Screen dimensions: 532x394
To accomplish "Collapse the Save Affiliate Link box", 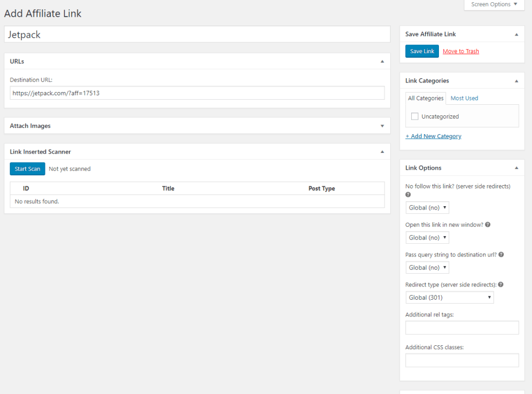I will click(x=516, y=34).
